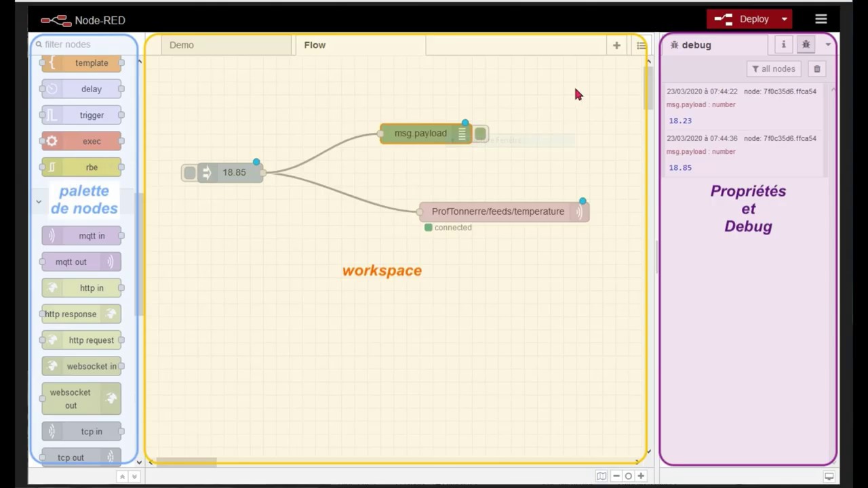Select the msg.payload debug node

coord(425,134)
